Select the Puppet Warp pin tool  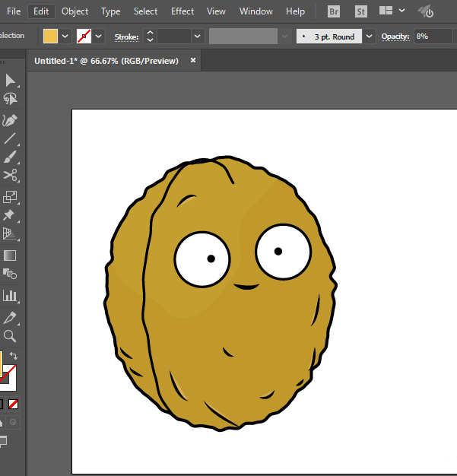[10, 215]
